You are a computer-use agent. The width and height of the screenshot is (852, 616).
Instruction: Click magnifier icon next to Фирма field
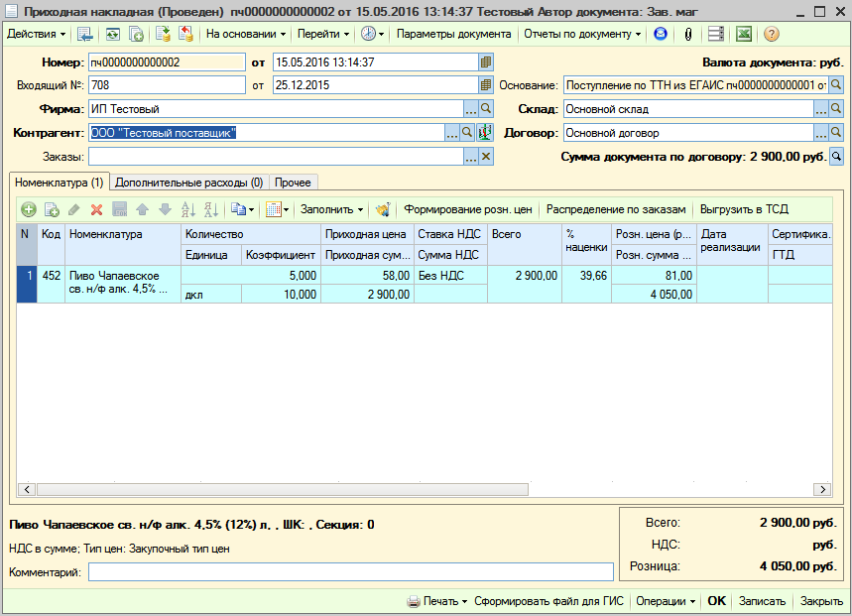pyautogui.click(x=486, y=109)
